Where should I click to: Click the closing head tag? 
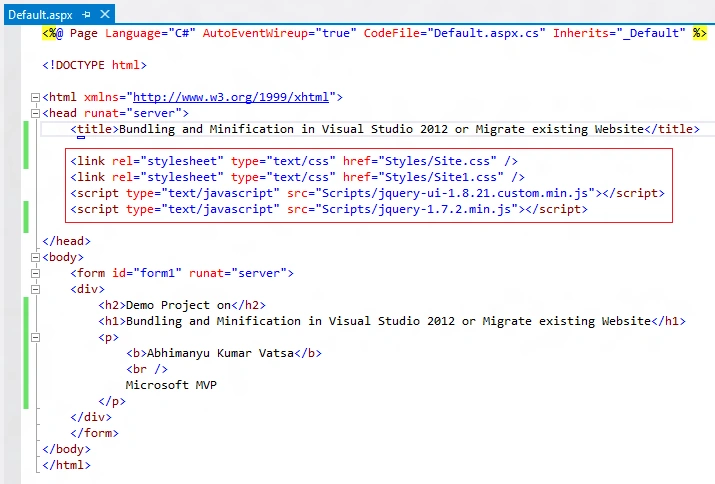[66, 241]
